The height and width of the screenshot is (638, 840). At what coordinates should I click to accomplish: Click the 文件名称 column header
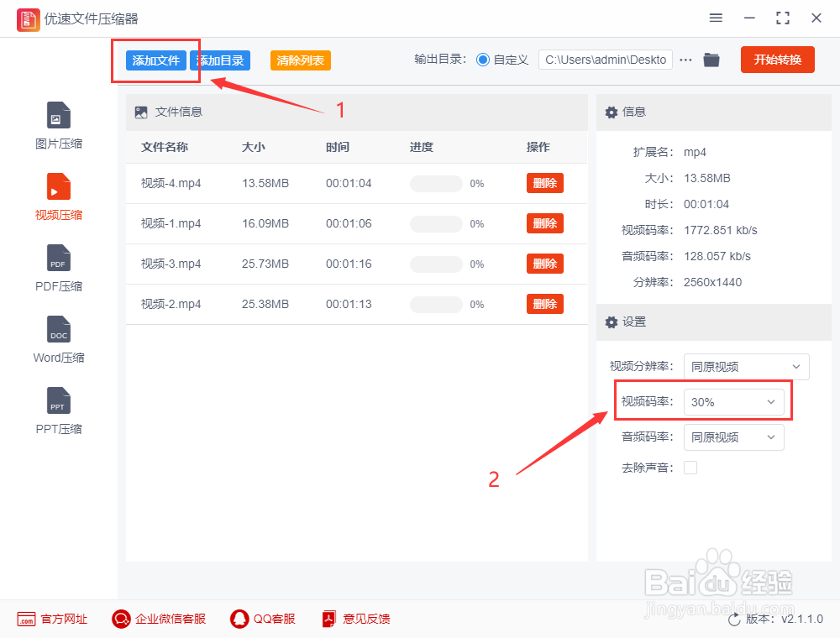pos(165,147)
